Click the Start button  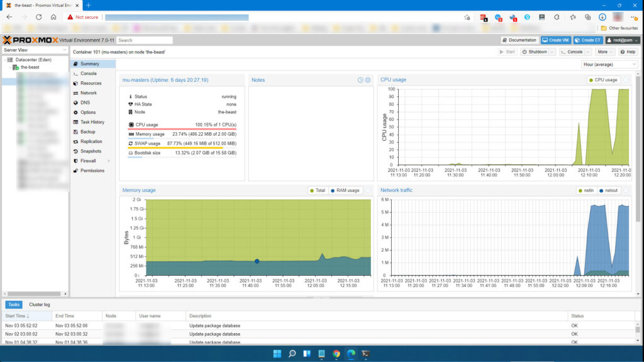pyautogui.click(x=507, y=52)
